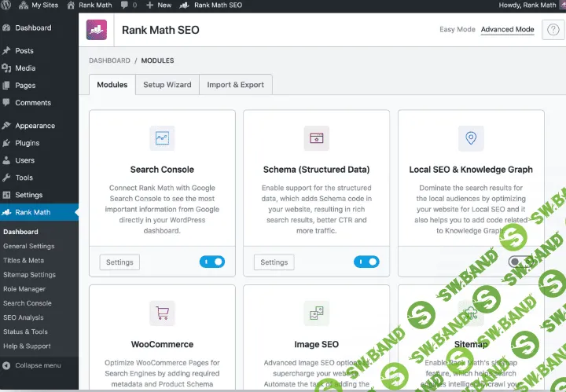The image size is (566, 392).
Task: Click the Schema module icon
Action: point(317,138)
